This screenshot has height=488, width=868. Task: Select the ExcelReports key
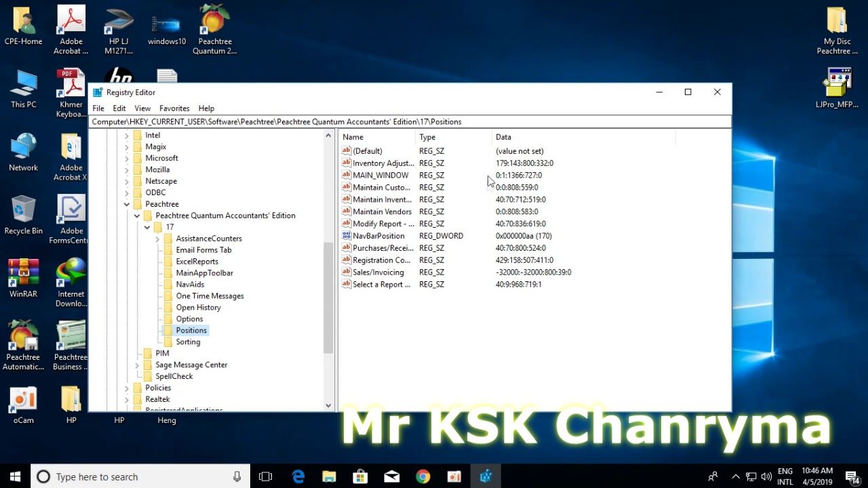coord(197,262)
